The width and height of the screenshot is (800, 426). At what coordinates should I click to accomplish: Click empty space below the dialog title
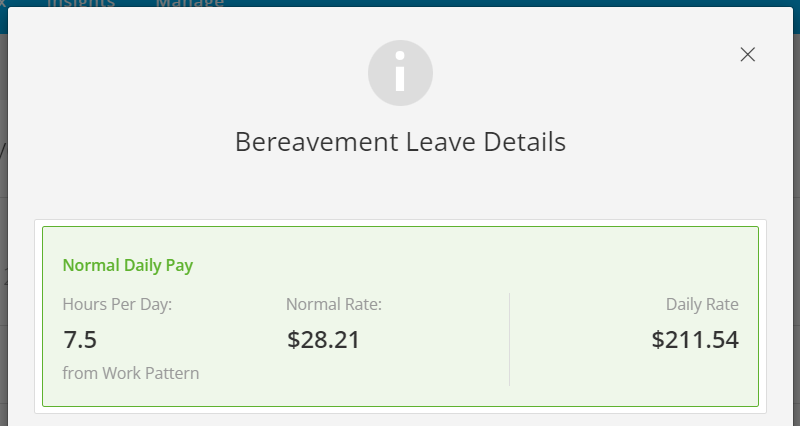[x=400, y=186]
